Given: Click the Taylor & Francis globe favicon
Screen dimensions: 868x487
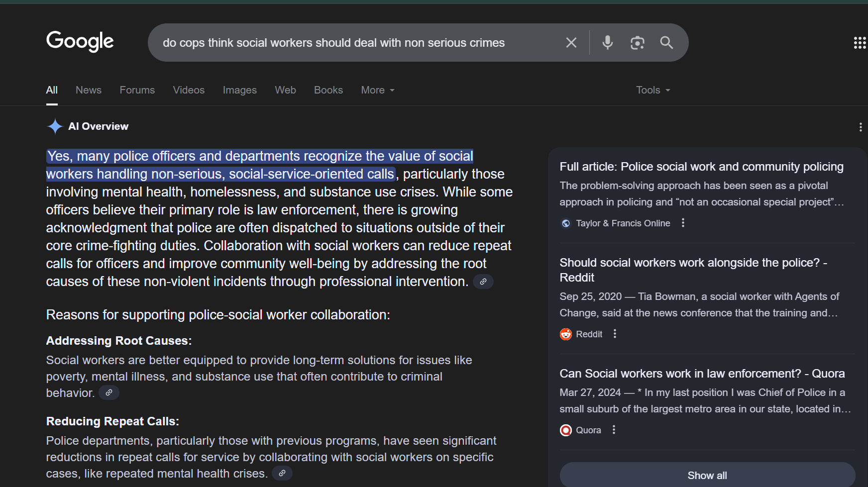Looking at the screenshot, I should coord(565,223).
